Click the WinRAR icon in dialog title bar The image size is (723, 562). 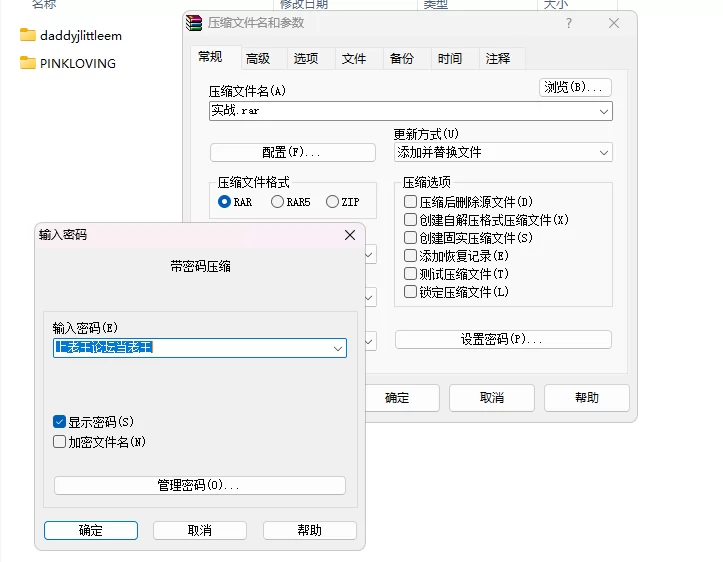pyautogui.click(x=196, y=22)
